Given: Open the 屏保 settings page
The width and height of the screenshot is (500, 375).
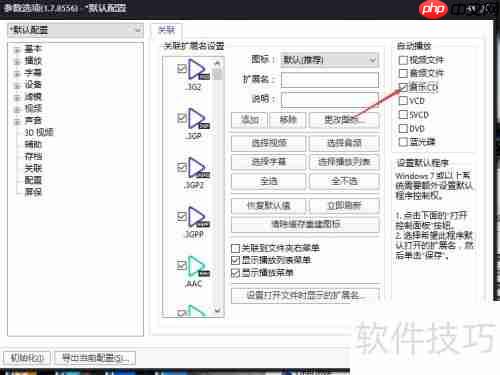Looking at the screenshot, I should click(x=33, y=192).
